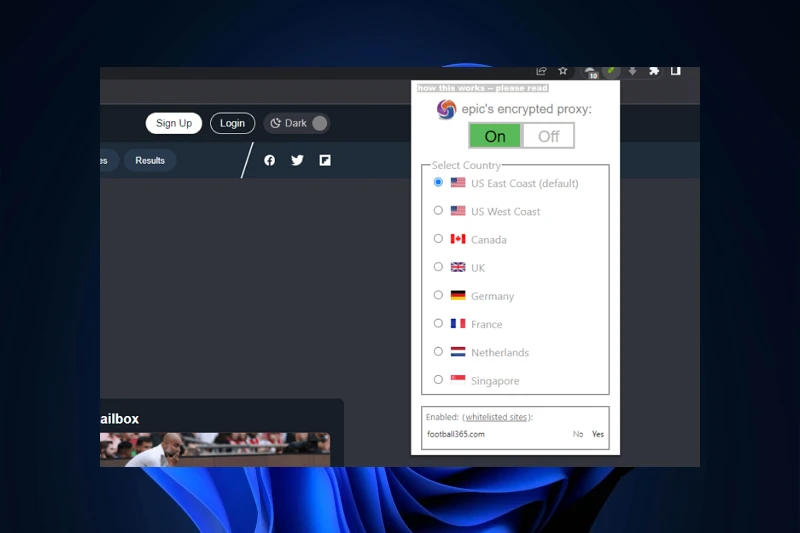Turn the encrypted proxy On
Image resolution: width=800 pixels, height=533 pixels.
pos(495,136)
